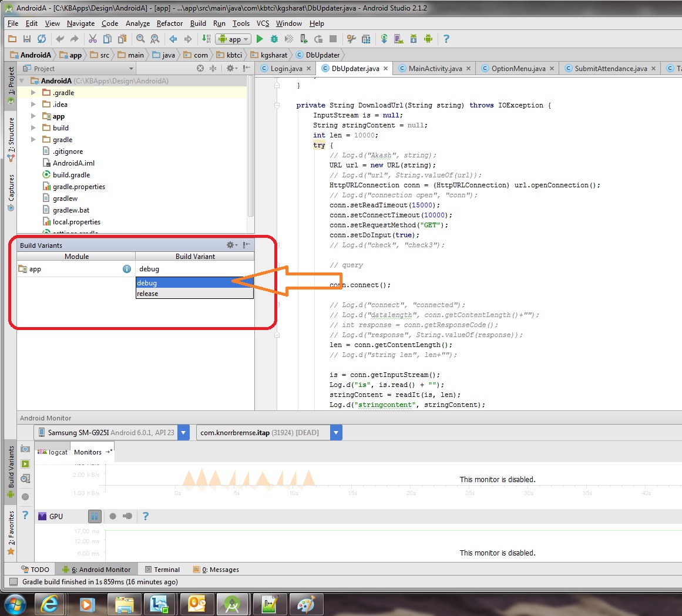Viewport: 682px width, 616px height.
Task: Click the info icon beside the app module
Action: 127,268
